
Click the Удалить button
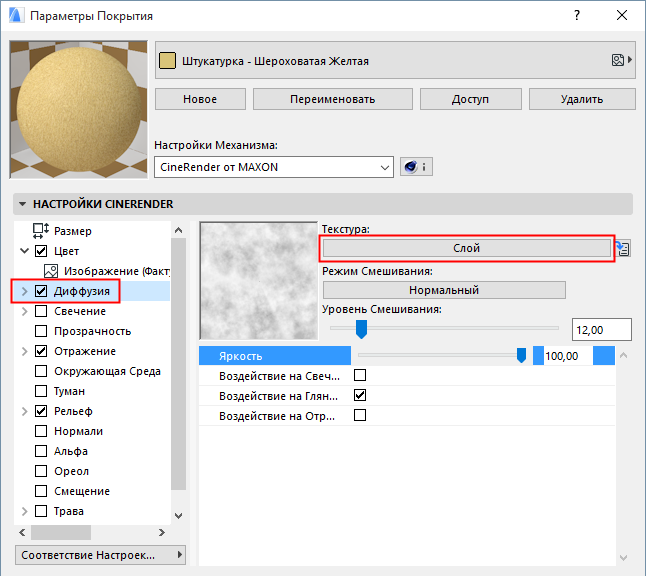click(582, 99)
